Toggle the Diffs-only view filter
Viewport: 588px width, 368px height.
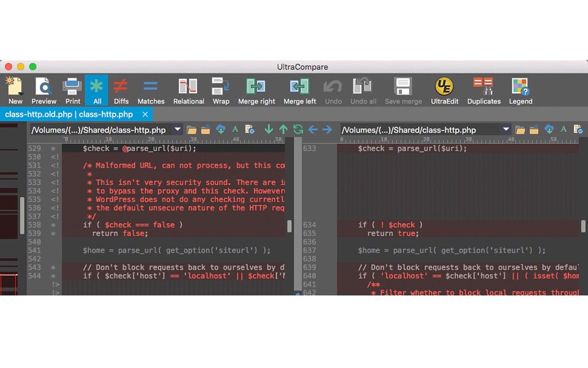(121, 90)
